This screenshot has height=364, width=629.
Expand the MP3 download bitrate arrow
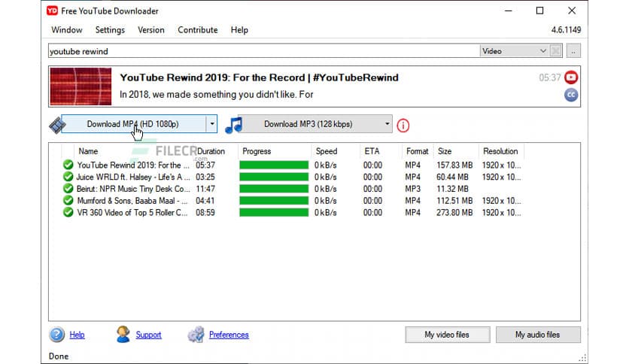[387, 124]
